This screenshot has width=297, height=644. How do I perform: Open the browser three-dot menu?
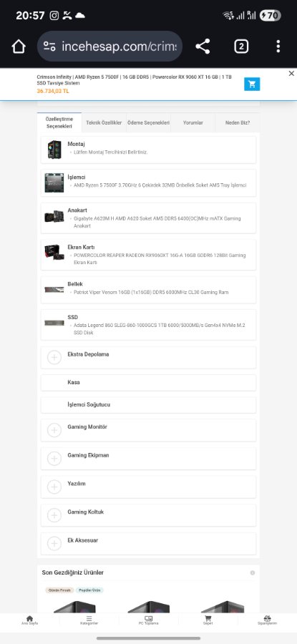278,47
